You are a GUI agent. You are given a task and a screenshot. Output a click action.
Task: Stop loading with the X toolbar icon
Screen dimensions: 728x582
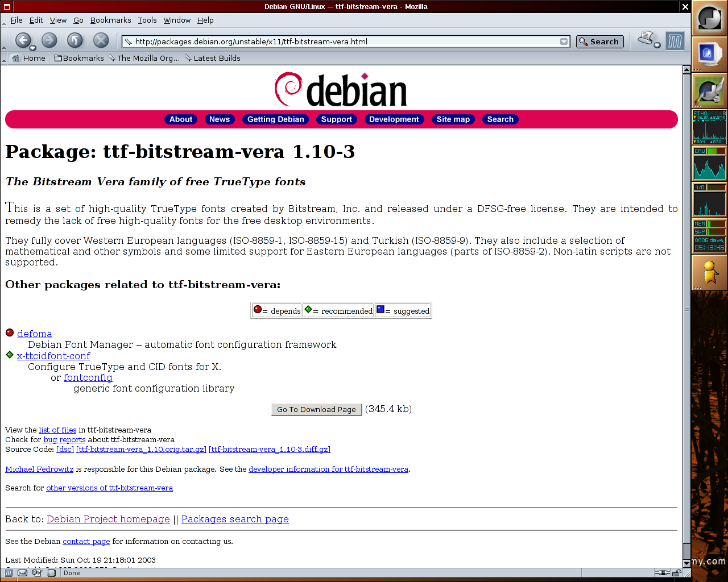point(101,40)
